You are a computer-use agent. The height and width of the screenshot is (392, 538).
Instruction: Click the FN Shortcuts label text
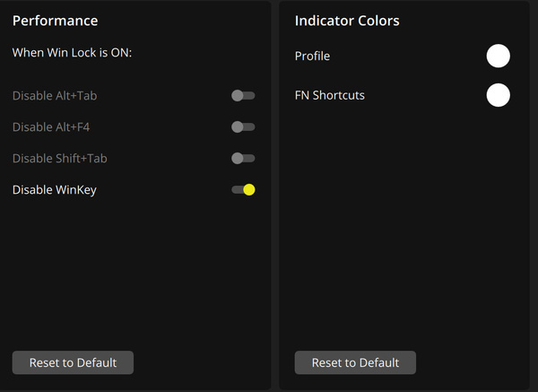coord(329,95)
